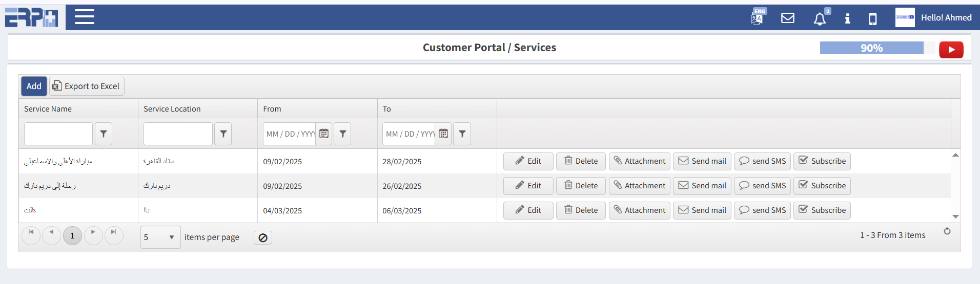This screenshot has width=980, height=284.
Task: Click the Add button
Action: tap(34, 86)
